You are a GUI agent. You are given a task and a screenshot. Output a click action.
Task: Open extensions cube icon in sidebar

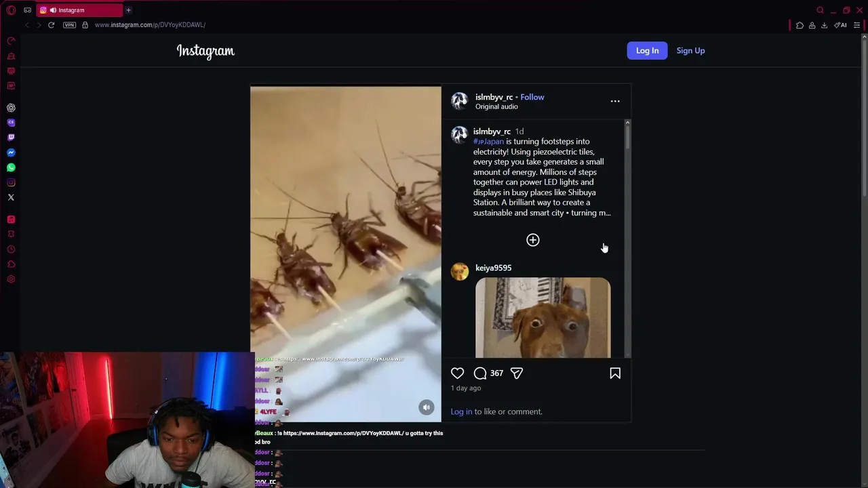pyautogui.click(x=11, y=264)
